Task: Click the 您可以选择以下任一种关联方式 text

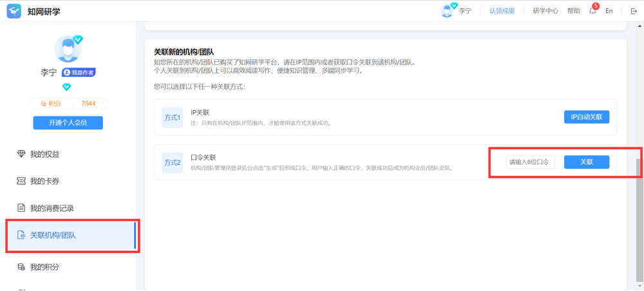Action: coord(200,87)
